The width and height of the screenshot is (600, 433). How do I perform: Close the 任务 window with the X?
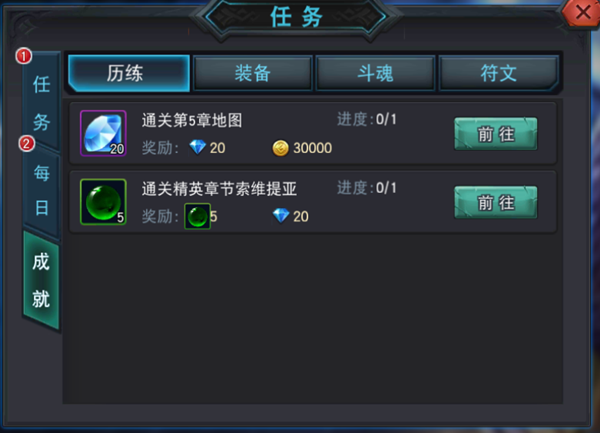(x=582, y=12)
